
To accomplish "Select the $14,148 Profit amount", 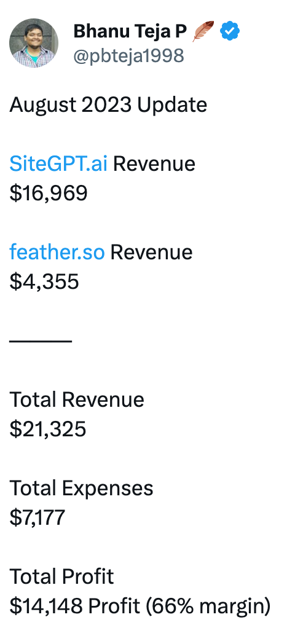I will (x=75, y=607).
